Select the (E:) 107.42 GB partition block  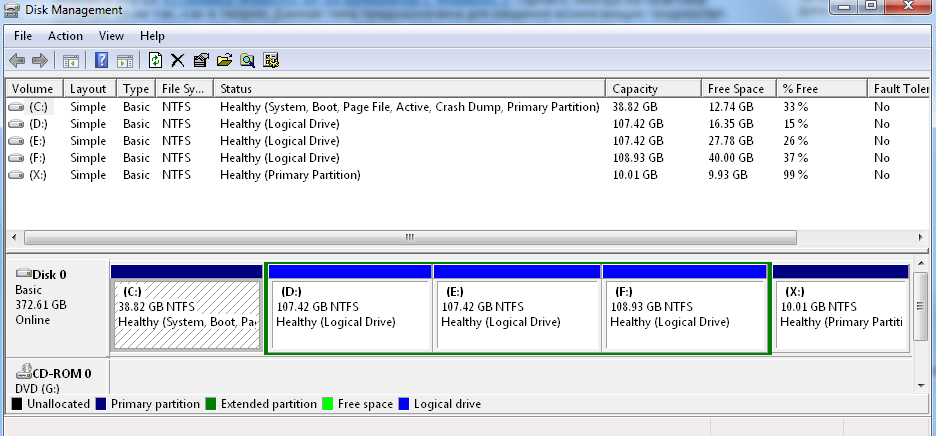point(517,315)
